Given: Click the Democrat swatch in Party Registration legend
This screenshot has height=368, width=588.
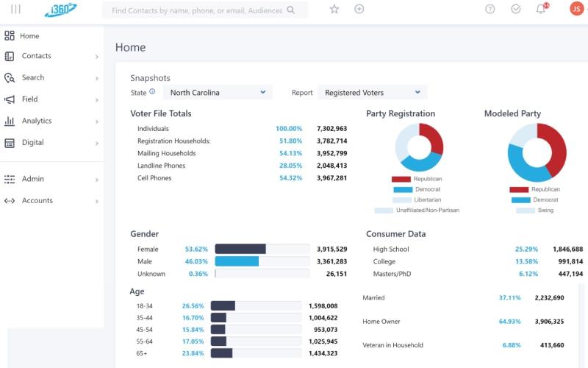Looking at the screenshot, I should click(403, 190).
